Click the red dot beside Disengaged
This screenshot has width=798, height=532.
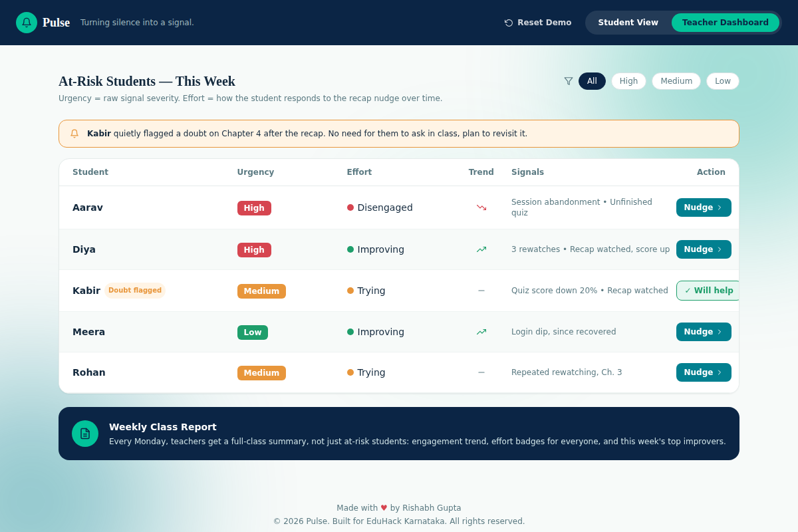click(x=350, y=207)
